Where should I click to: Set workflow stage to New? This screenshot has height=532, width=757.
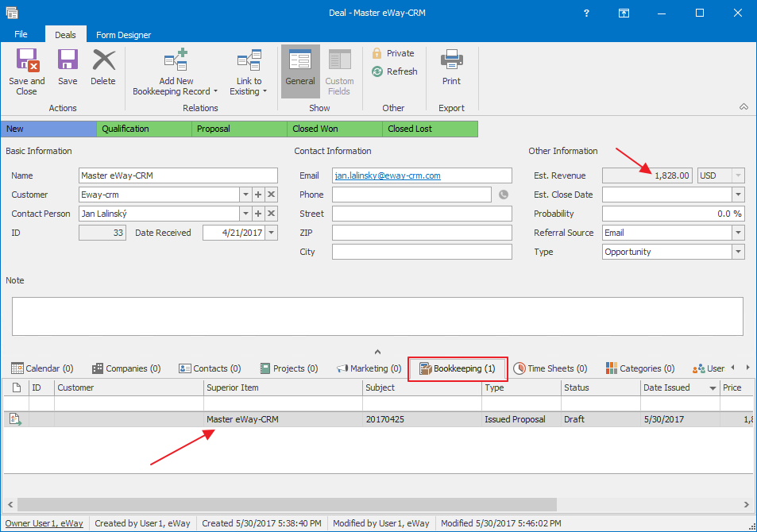pos(48,129)
